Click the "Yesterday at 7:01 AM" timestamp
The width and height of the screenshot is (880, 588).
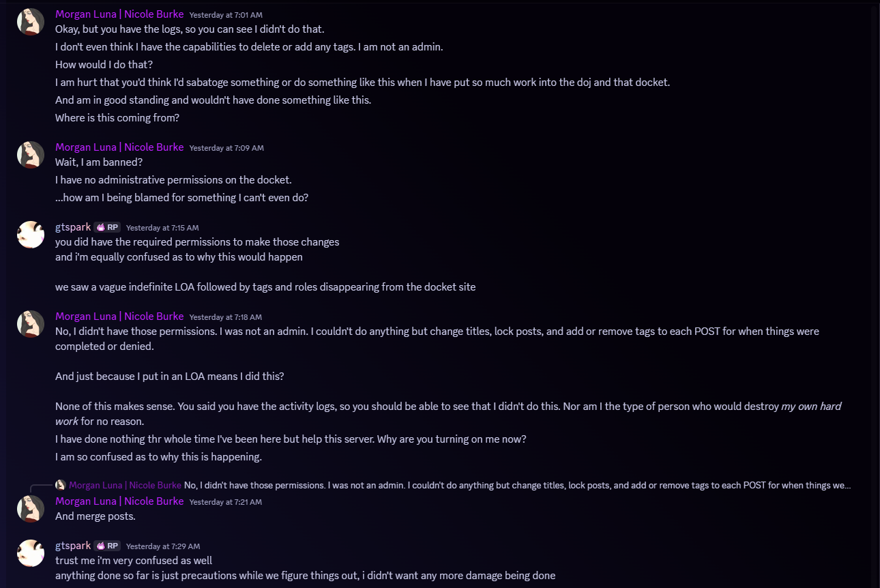[226, 15]
